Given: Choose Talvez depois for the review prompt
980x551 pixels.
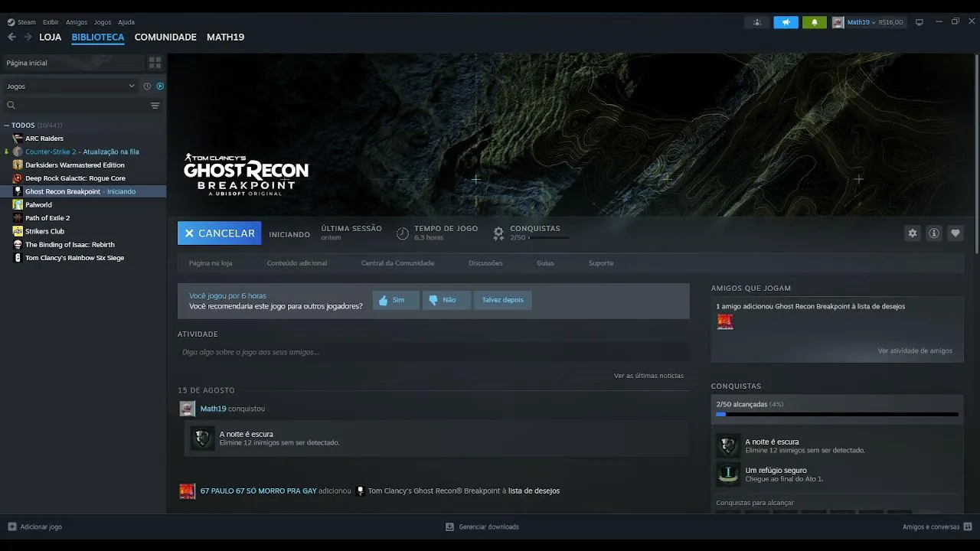Looking at the screenshot, I should pyautogui.click(x=503, y=300).
